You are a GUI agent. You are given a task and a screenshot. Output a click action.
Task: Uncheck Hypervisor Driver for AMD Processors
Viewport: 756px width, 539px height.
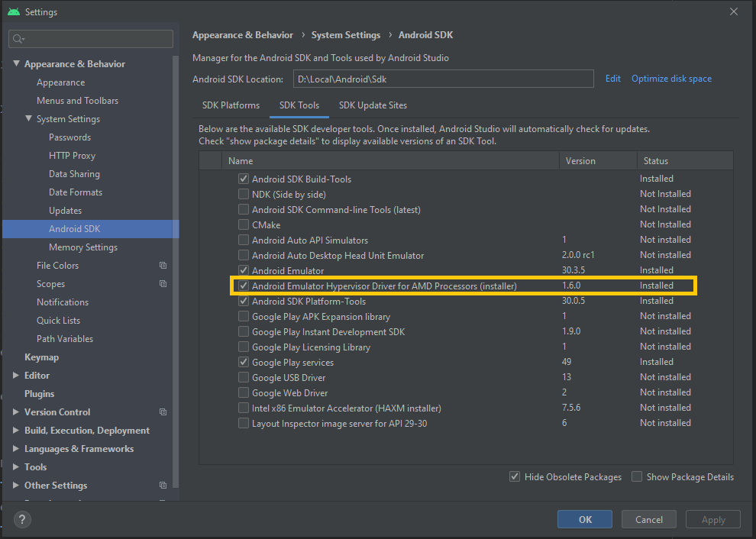[x=244, y=286]
